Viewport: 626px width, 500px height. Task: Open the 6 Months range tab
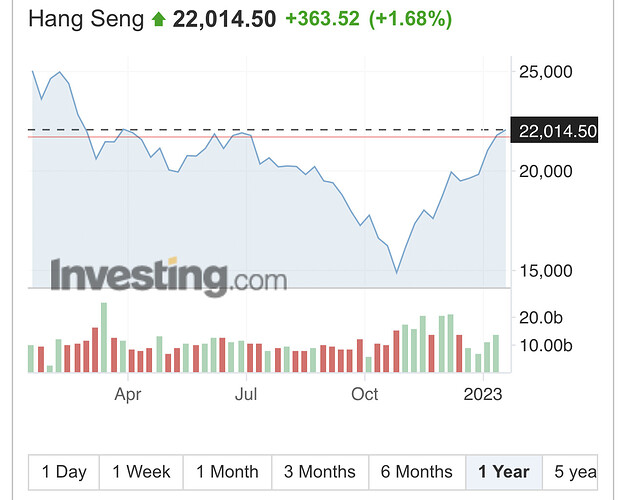coord(417,472)
